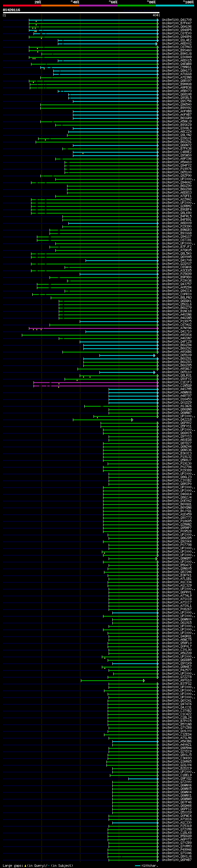The width and height of the screenshot is (197, 868).
Task: Click the short green bar for Q42218
Action: pyautogui.click(x=103, y=419)
